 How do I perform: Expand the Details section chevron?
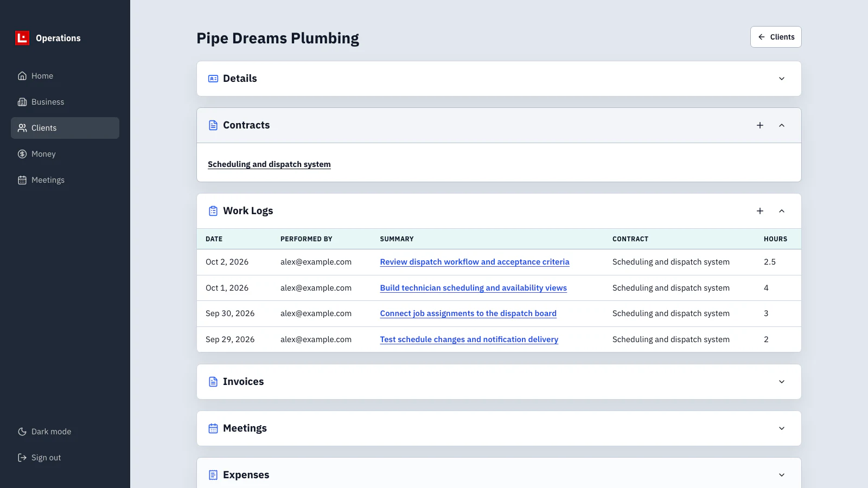(782, 79)
